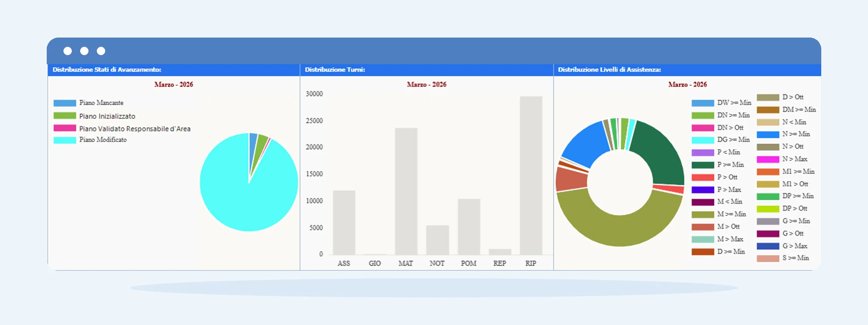Click the DM >= Min legend entry

(x=787, y=110)
